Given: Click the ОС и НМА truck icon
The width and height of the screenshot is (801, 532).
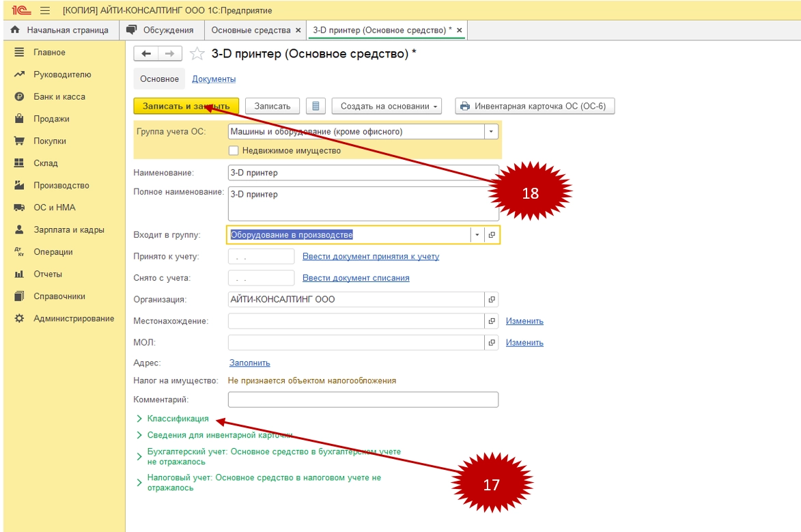Looking at the screenshot, I should coord(19,208).
